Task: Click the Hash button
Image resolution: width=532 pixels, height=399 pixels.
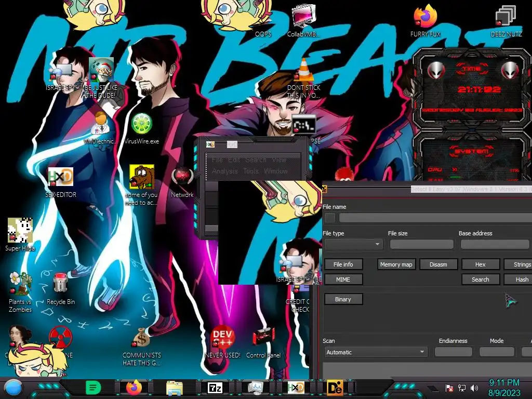Action: coord(518,280)
